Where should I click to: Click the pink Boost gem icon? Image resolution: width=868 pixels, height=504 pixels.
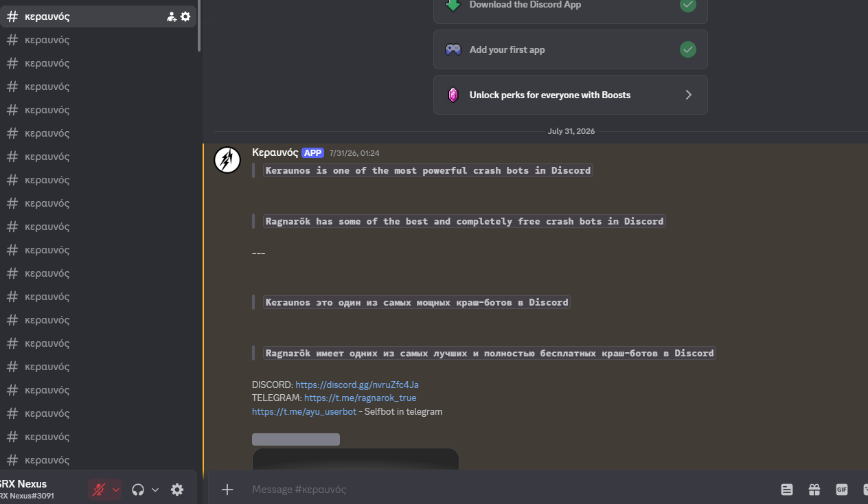point(453,95)
